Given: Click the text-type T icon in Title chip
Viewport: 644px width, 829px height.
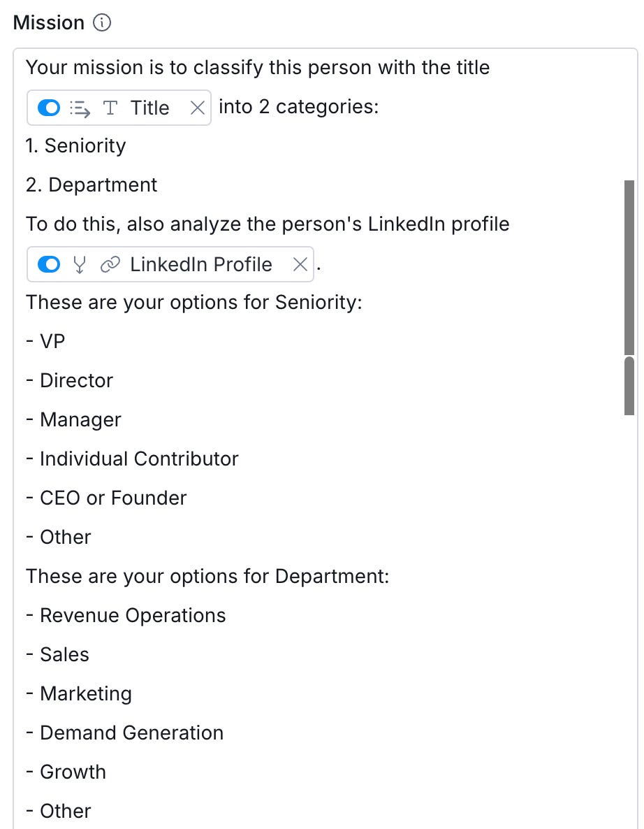Looking at the screenshot, I should coord(110,108).
